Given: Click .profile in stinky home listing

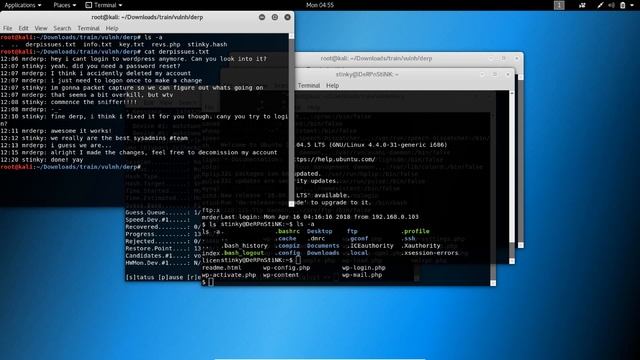Looking at the screenshot, I should click(416, 231).
